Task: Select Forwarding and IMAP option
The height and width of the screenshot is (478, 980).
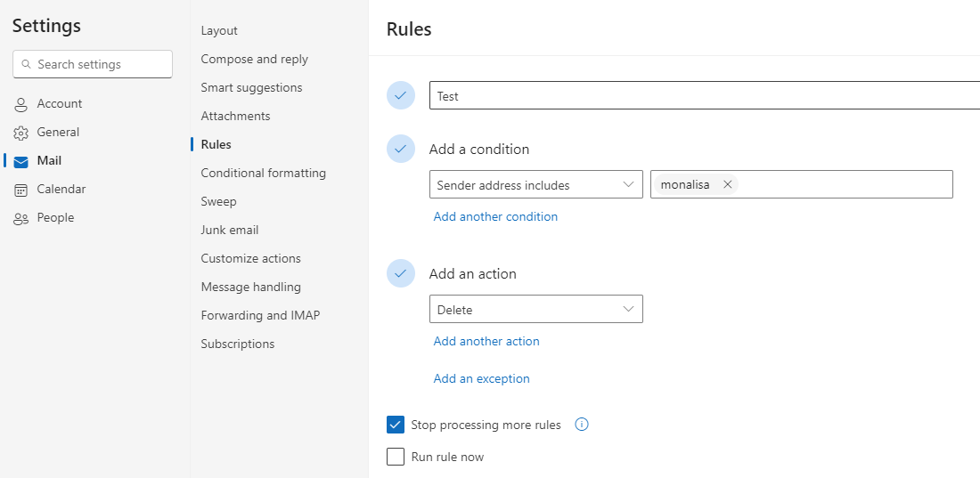Action: point(260,315)
